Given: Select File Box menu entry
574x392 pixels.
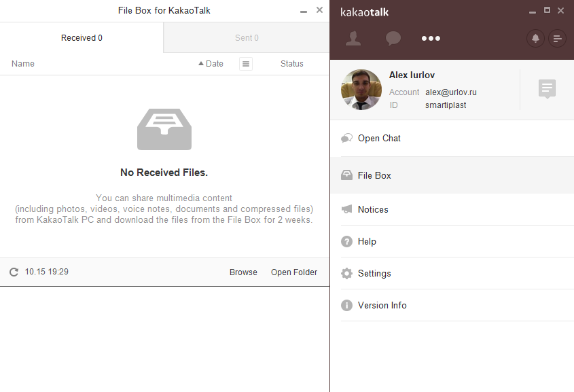Looking at the screenshot, I should (x=452, y=175).
